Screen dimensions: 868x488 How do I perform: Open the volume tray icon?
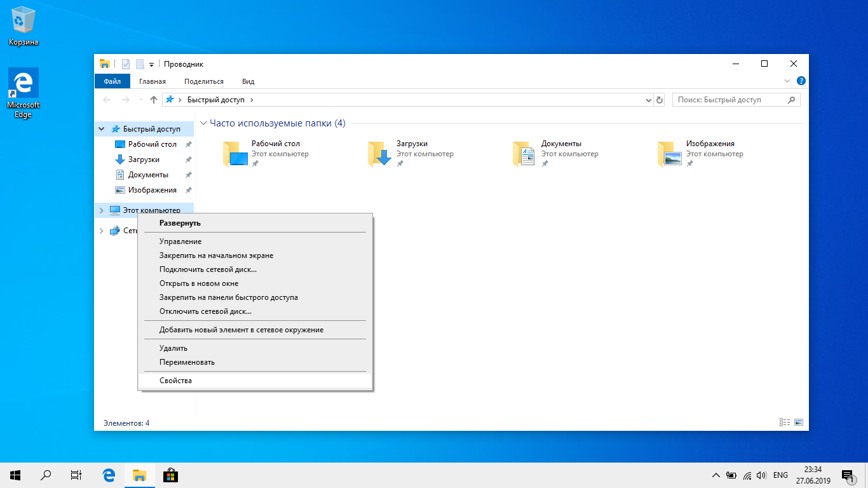[x=762, y=475]
